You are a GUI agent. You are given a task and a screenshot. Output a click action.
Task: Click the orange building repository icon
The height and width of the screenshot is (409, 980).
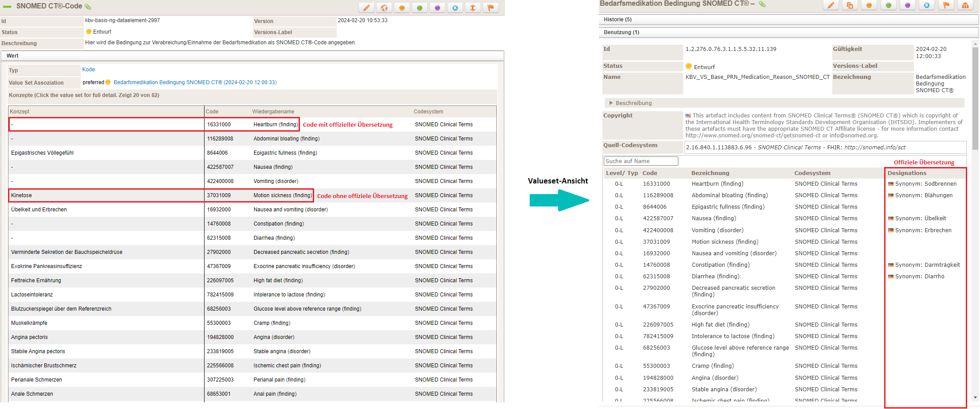(965, 5)
